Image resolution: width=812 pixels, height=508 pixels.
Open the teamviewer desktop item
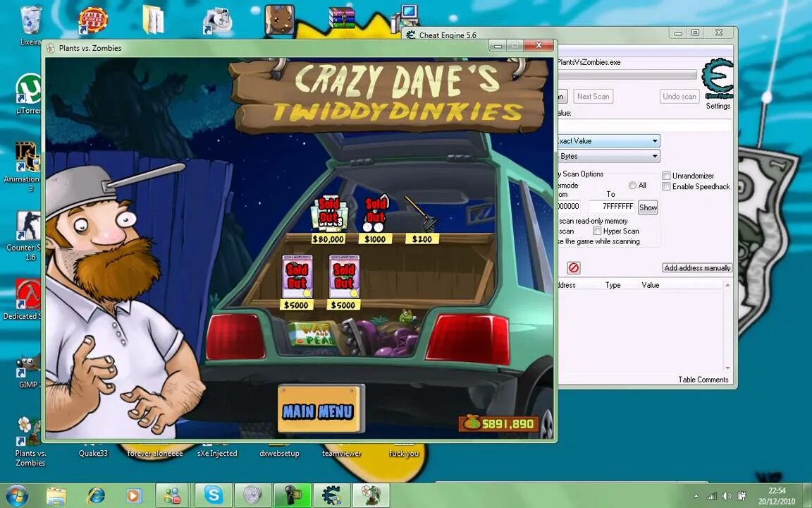click(x=341, y=453)
